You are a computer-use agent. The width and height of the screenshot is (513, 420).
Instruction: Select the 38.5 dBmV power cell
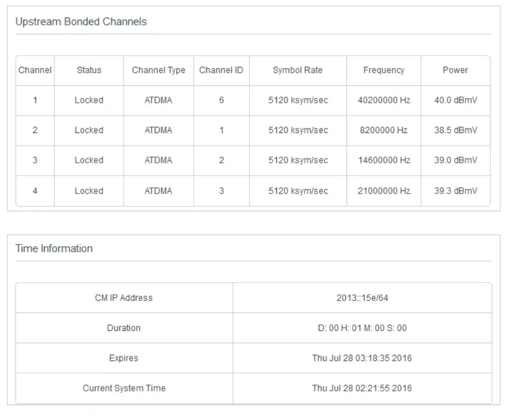tap(455, 130)
